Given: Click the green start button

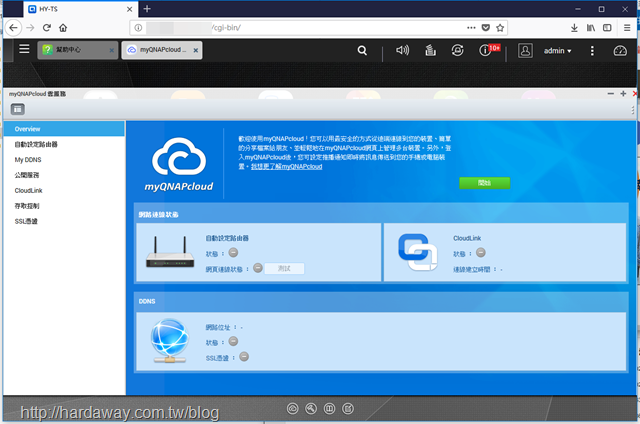Looking at the screenshot, I should pyautogui.click(x=484, y=183).
